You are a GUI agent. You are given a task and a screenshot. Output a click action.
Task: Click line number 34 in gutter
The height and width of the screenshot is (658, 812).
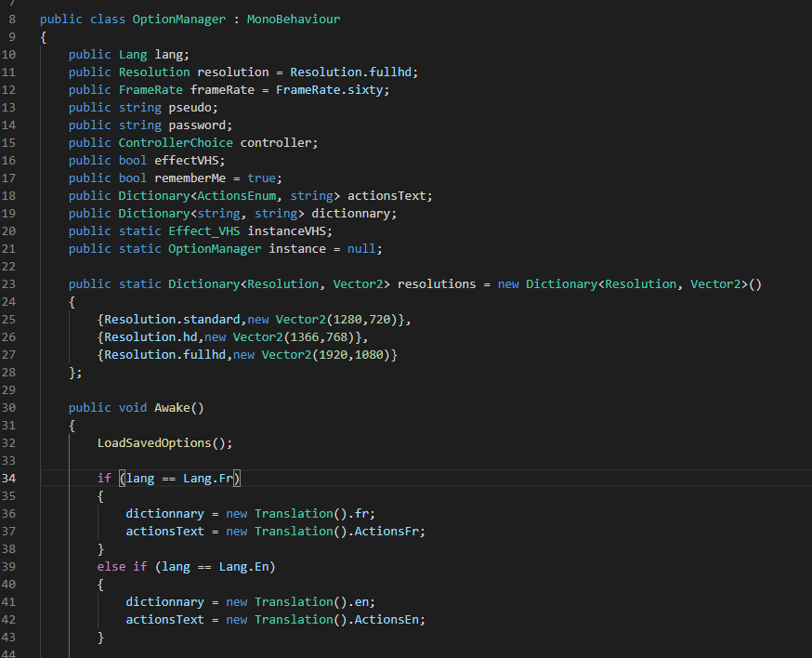(9, 479)
